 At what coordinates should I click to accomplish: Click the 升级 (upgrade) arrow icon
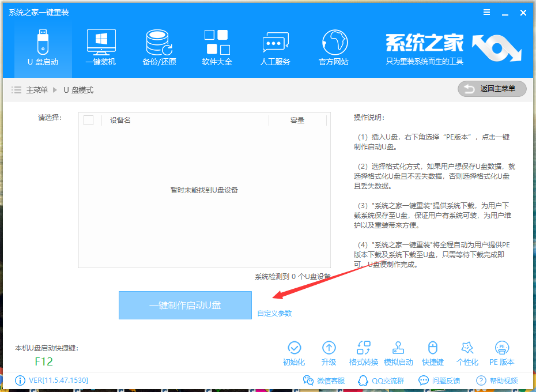329,348
